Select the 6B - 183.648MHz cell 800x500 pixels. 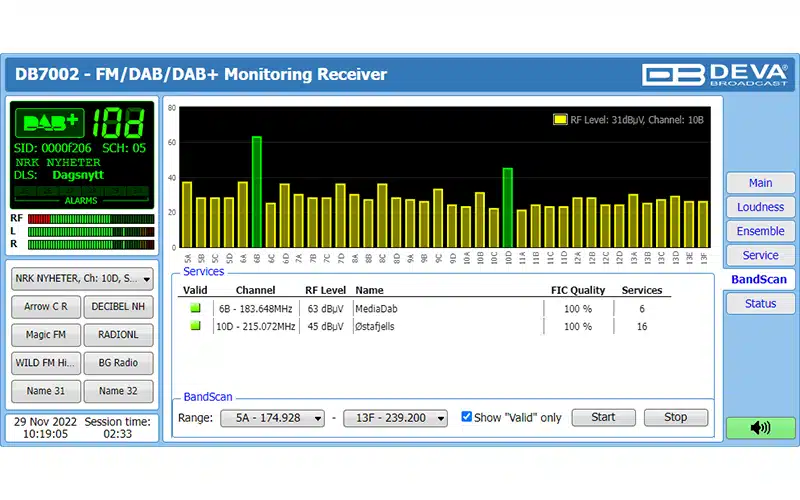pyautogui.click(x=256, y=309)
